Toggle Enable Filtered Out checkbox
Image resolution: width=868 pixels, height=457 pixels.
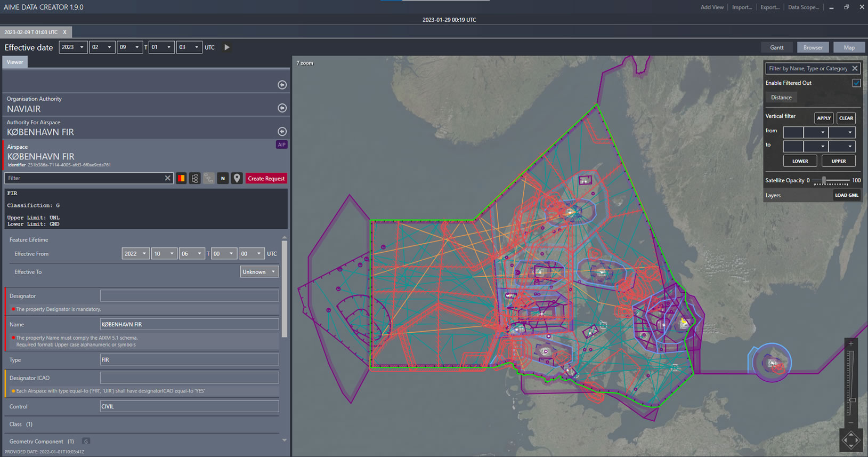(x=856, y=83)
